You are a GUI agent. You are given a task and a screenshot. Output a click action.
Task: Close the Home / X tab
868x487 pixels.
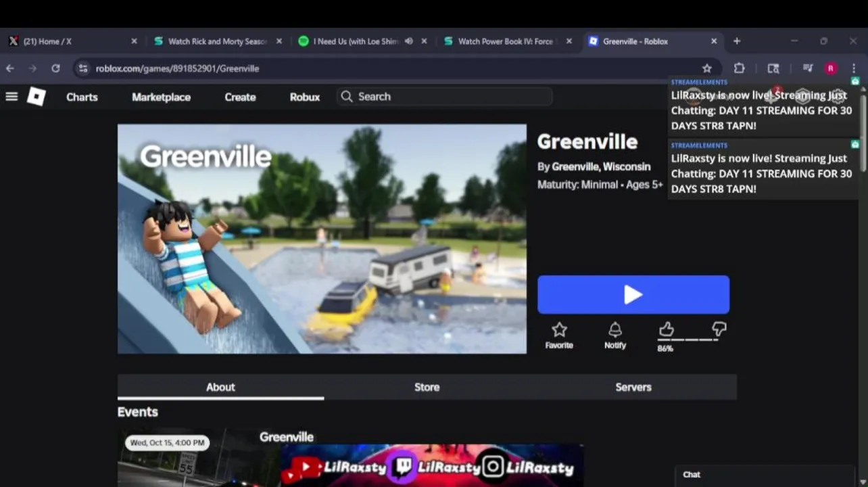[x=134, y=41]
